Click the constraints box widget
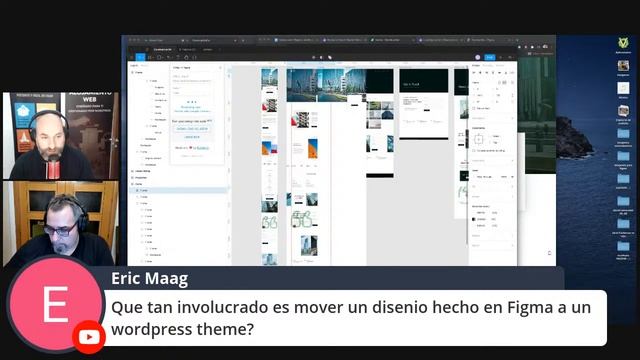This screenshot has height=360, width=640. [479, 140]
